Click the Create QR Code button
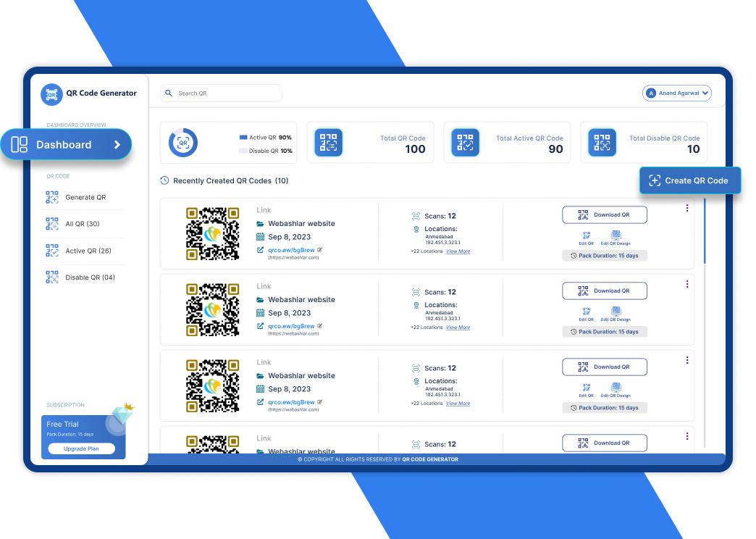This screenshot has width=756, height=539. (690, 180)
